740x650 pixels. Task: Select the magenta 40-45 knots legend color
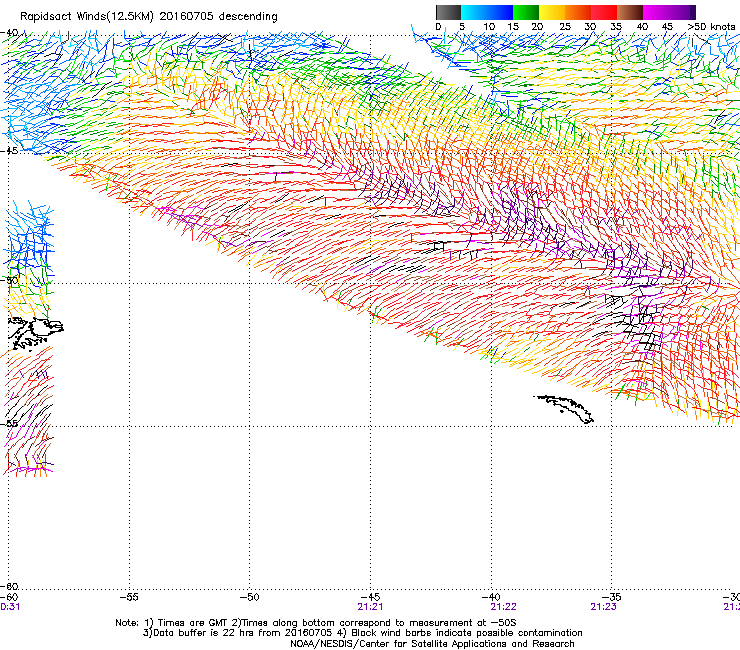click(x=656, y=12)
